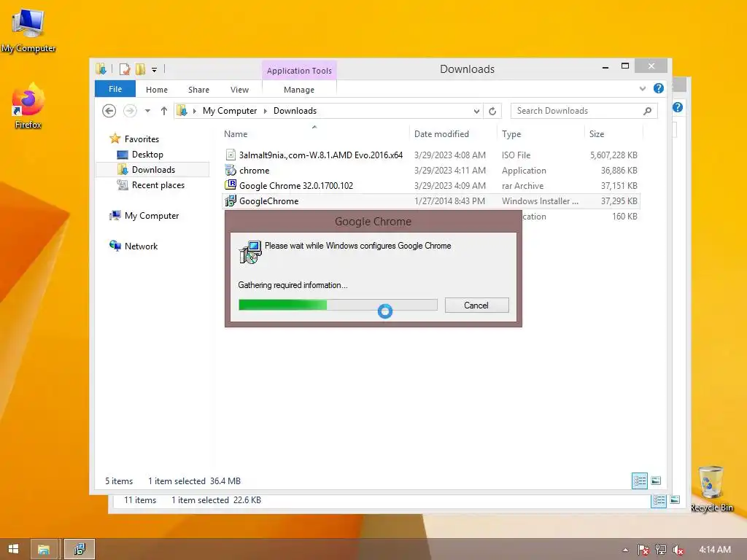This screenshot has width=747, height=560.
Task: Click the '5,607,228 KB' size cell
Action: 614,155
